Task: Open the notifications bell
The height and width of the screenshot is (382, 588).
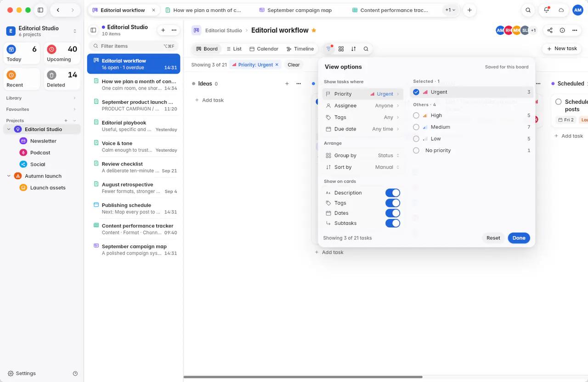Action: pyautogui.click(x=546, y=10)
